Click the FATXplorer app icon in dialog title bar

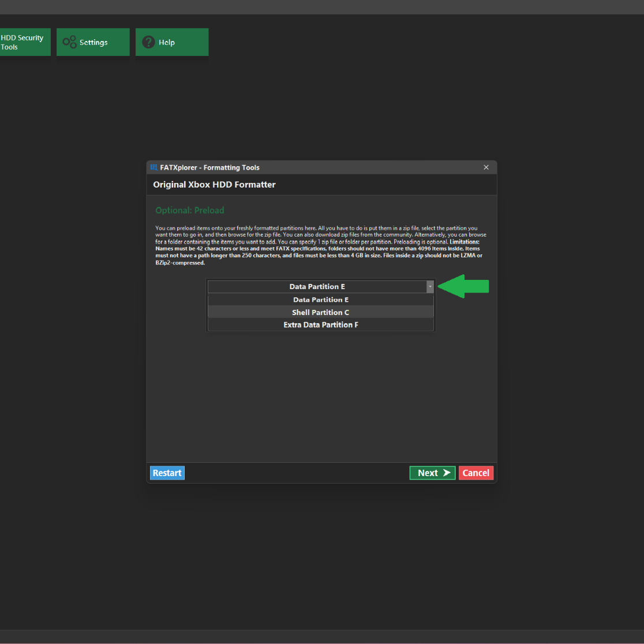[153, 167]
